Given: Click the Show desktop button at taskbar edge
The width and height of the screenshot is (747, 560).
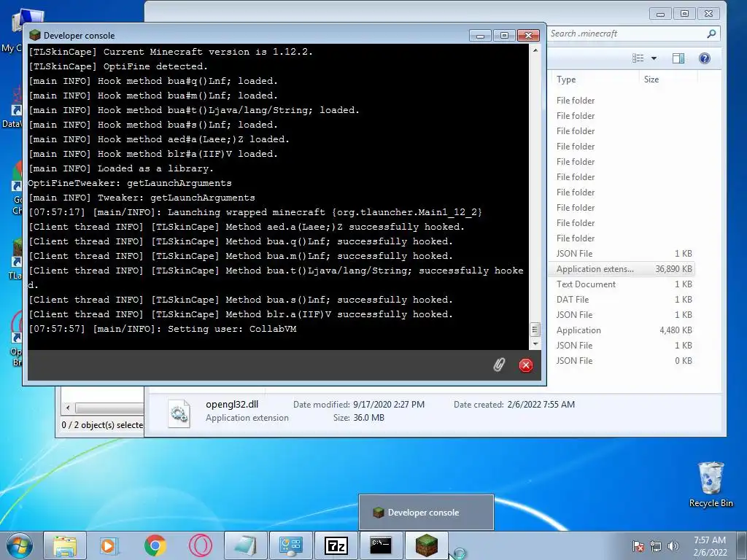Looking at the screenshot, I should pyautogui.click(x=742, y=545).
